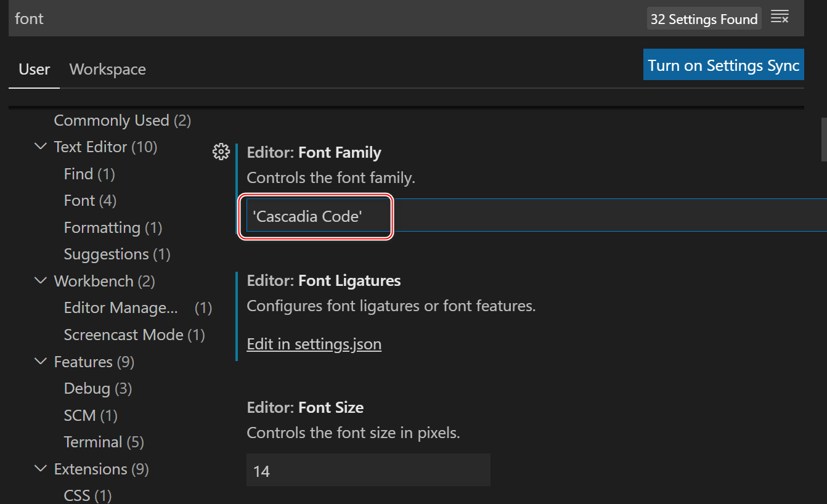Click the 'Editor: Font Family' setting title
The height and width of the screenshot is (504, 827).
314,152
